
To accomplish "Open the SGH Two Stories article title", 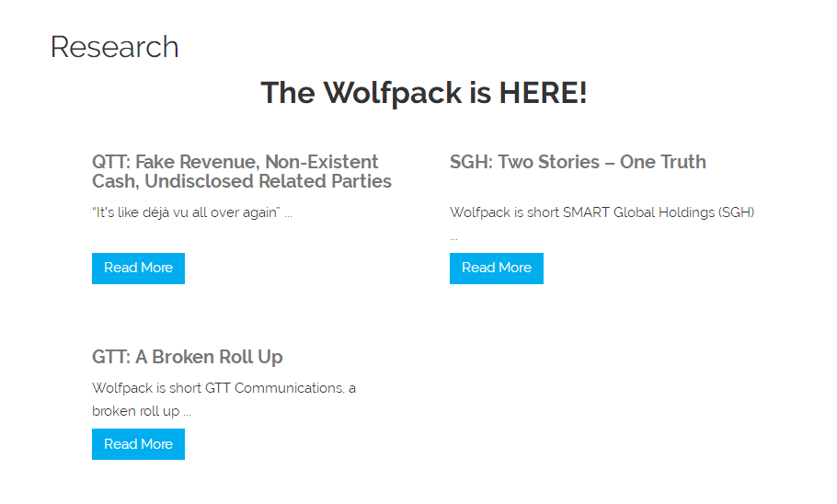I will 578,162.
